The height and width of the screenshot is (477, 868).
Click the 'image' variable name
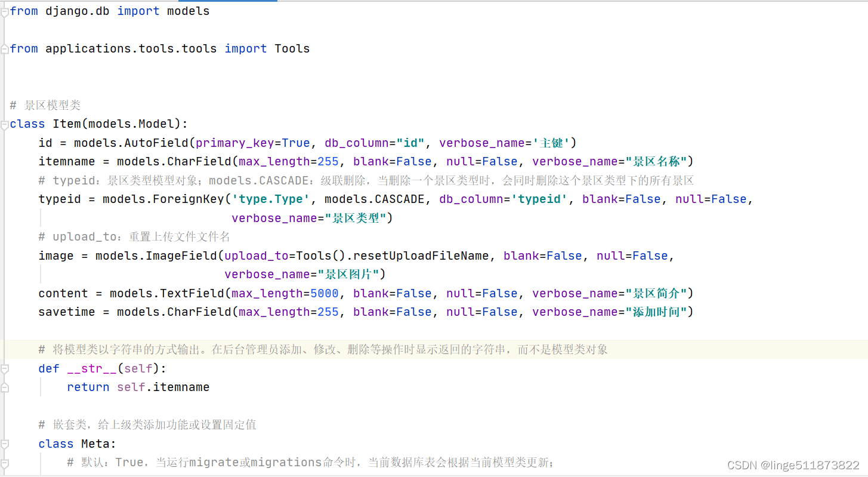pos(56,256)
